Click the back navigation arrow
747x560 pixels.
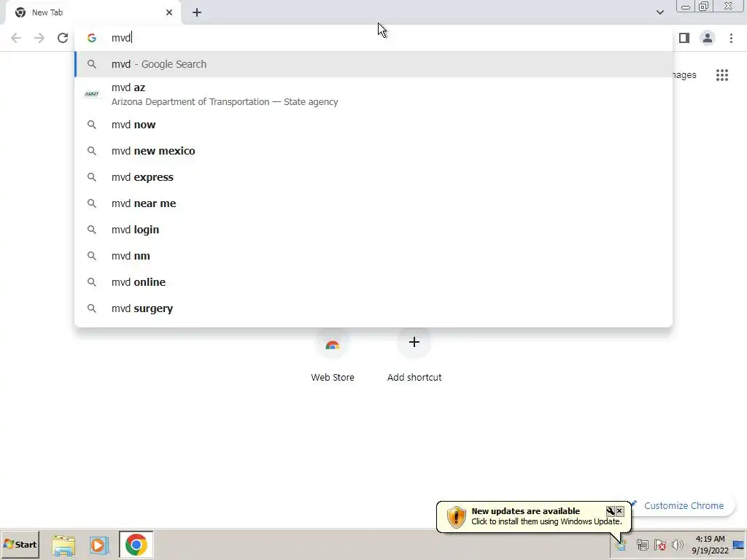coord(16,38)
